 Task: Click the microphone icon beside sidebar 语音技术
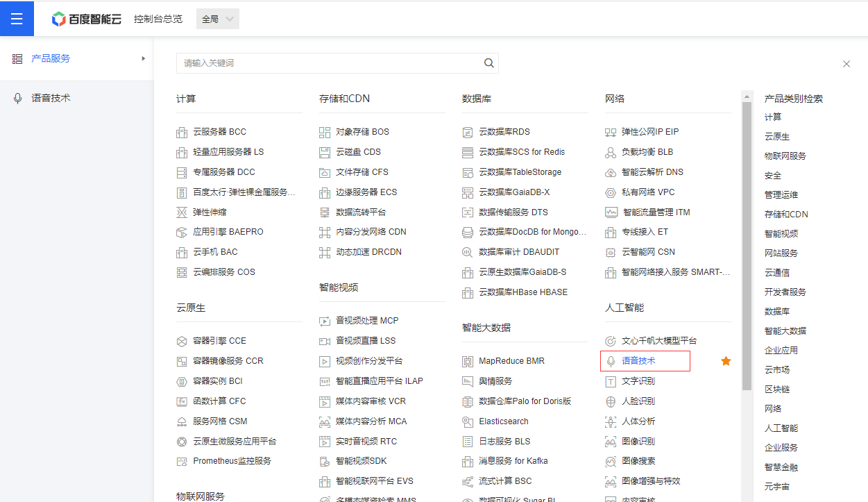point(17,99)
